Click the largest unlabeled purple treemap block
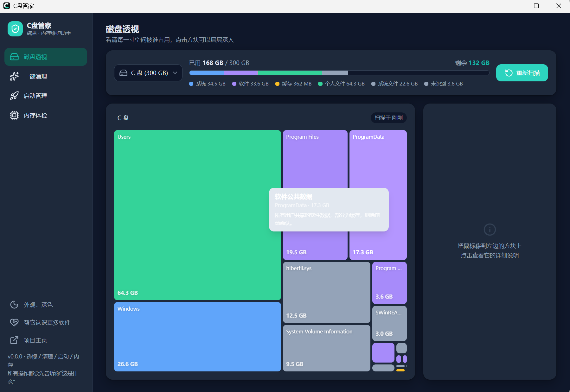 point(383,353)
